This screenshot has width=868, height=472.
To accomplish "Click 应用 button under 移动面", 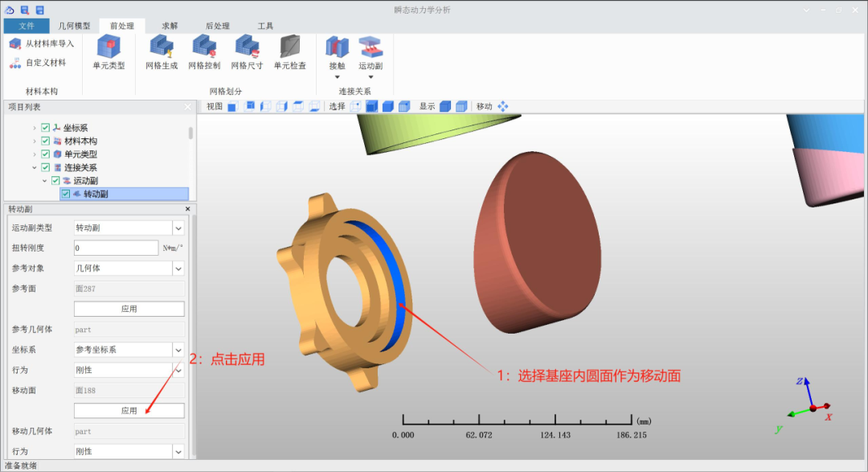I will coord(129,411).
